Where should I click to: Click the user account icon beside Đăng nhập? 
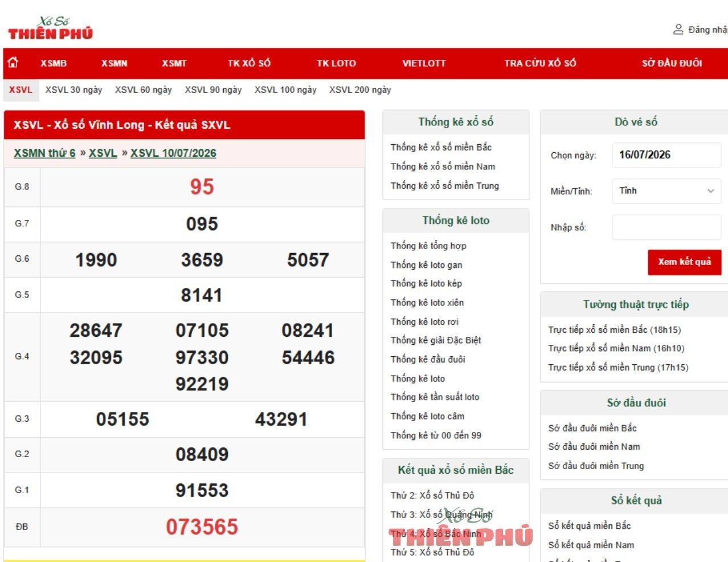[x=678, y=29]
